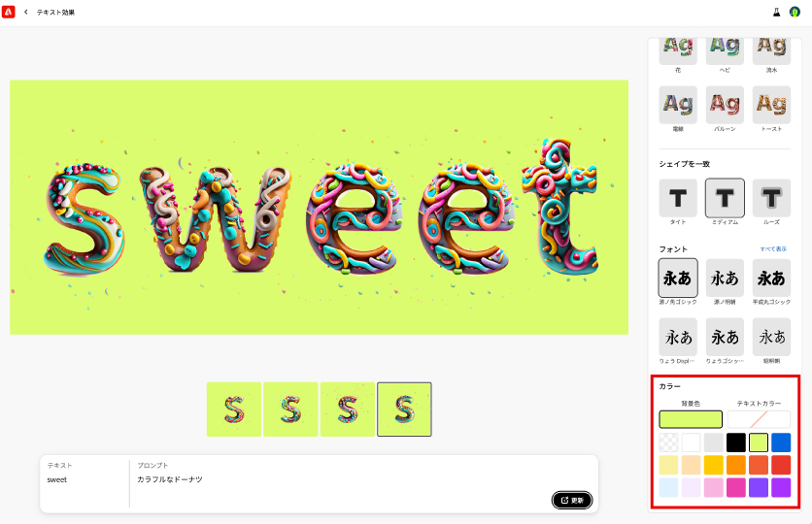Open the beaker labs icon
812x524 pixels.
[x=776, y=12]
